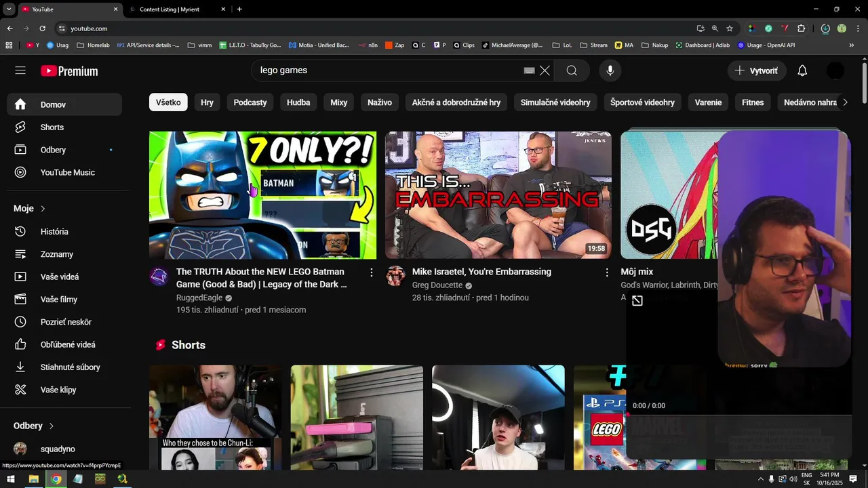Viewport: 868px width, 488px height.
Task: Expand the miniplayer to full view
Action: pyautogui.click(x=637, y=301)
